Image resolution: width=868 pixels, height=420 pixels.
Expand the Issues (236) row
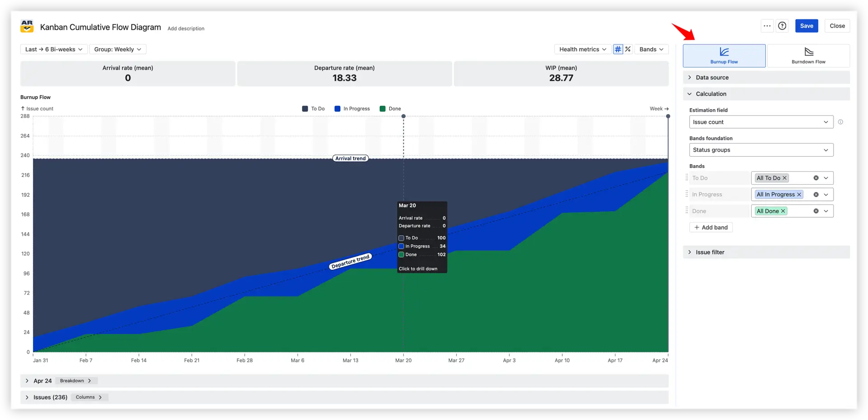click(x=27, y=397)
